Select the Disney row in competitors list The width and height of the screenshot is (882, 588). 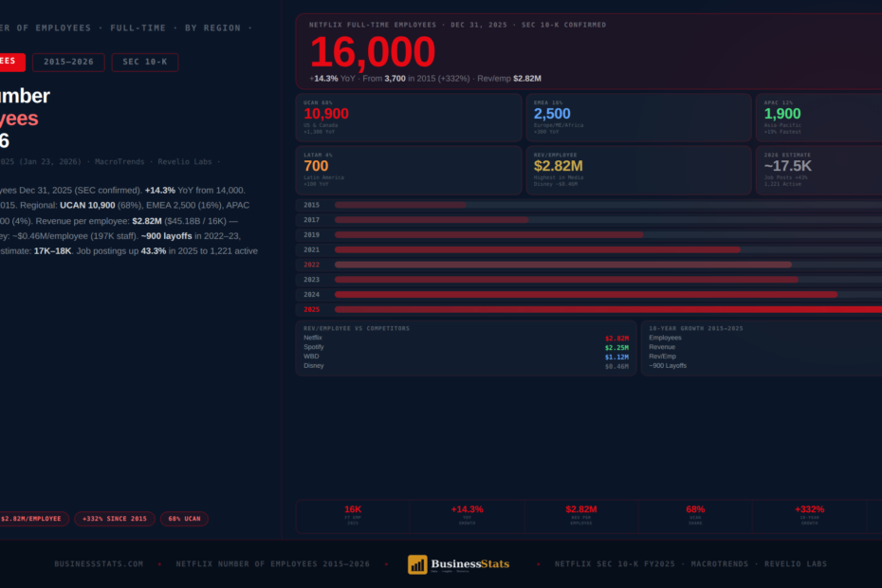[467, 366]
